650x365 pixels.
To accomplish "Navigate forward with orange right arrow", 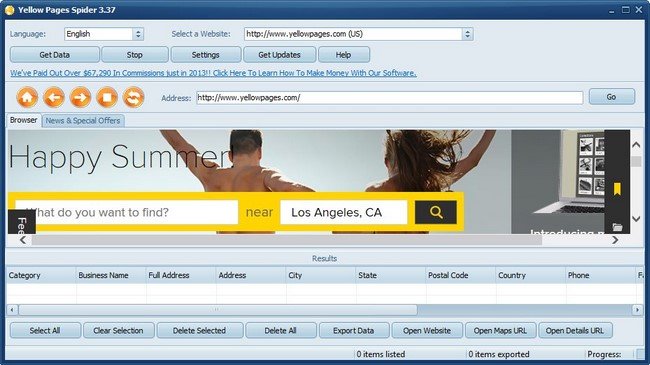I will coord(80,97).
